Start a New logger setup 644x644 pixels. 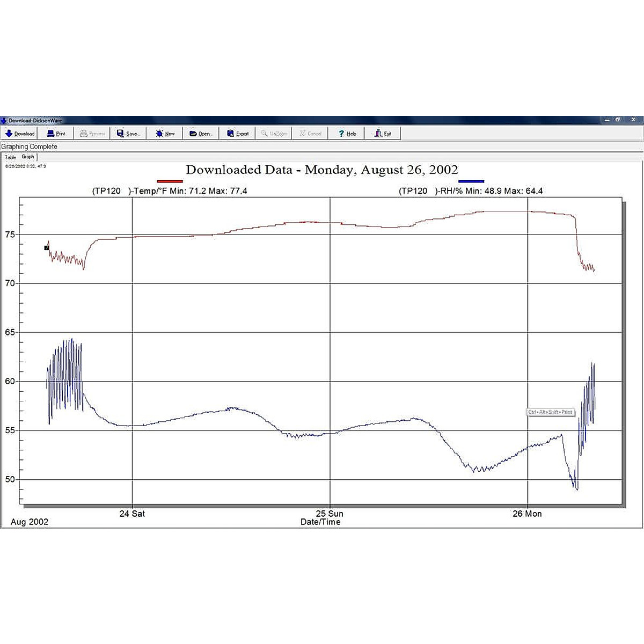click(x=165, y=134)
